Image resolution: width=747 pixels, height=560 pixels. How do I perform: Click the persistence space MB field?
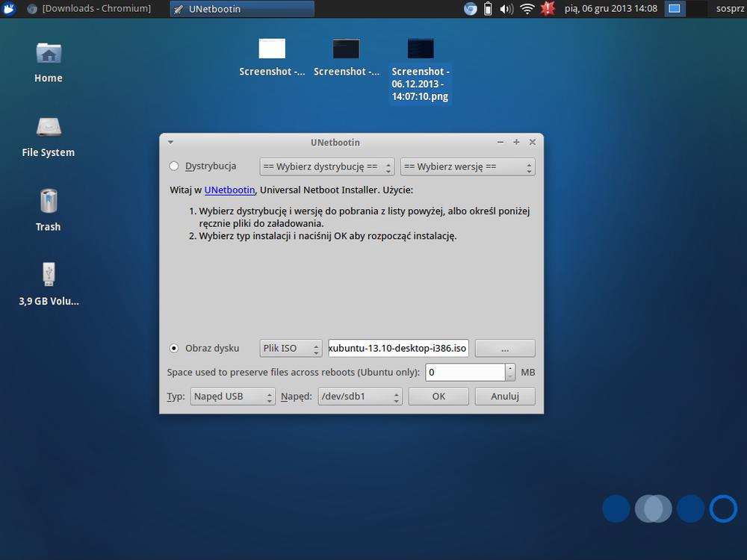pyautogui.click(x=465, y=373)
